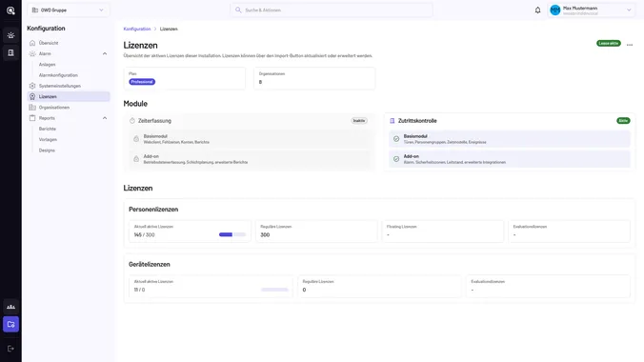Collapse the Alarm menu group
Screen dimensions: 644x362
pyautogui.click(x=105, y=54)
